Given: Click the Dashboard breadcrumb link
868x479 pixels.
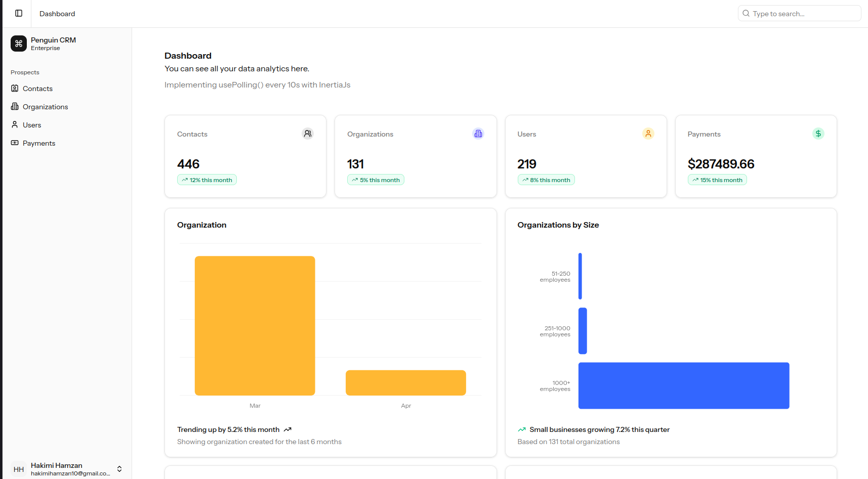Looking at the screenshot, I should [57, 14].
